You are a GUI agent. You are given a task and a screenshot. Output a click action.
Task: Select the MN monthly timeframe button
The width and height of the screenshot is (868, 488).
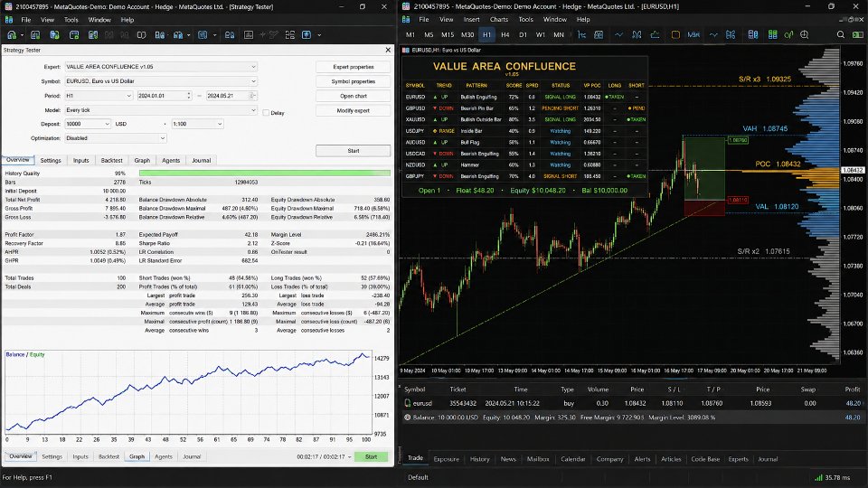(x=559, y=34)
